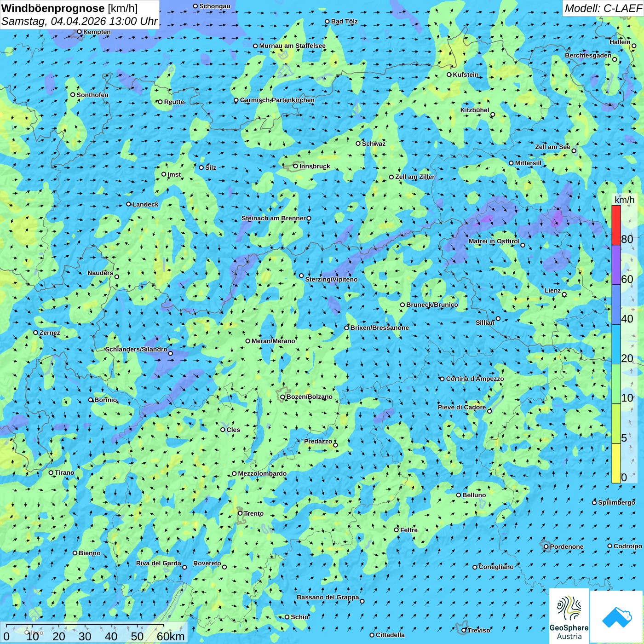Click the Meran/Merano label
Image resolution: width=644 pixels, height=644 pixels.
(x=273, y=341)
